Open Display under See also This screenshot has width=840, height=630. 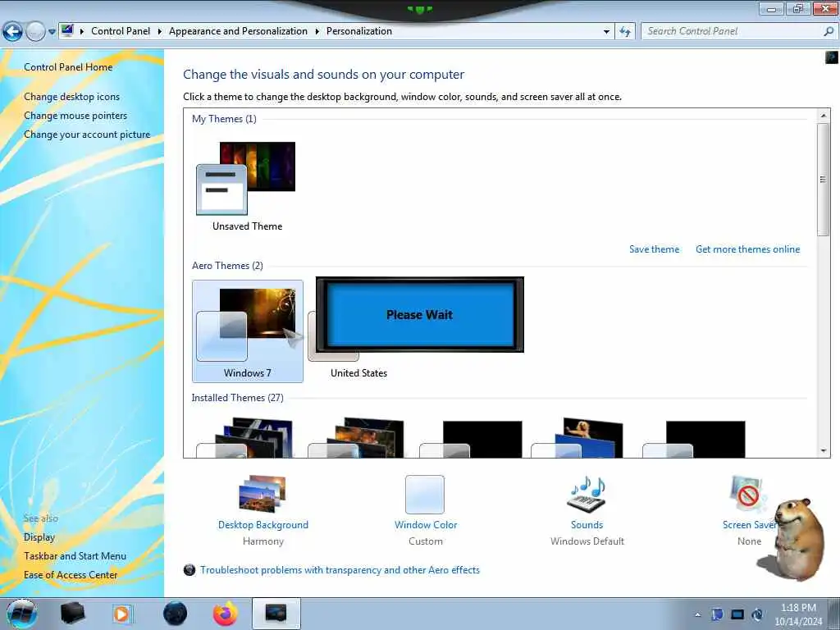click(x=39, y=537)
